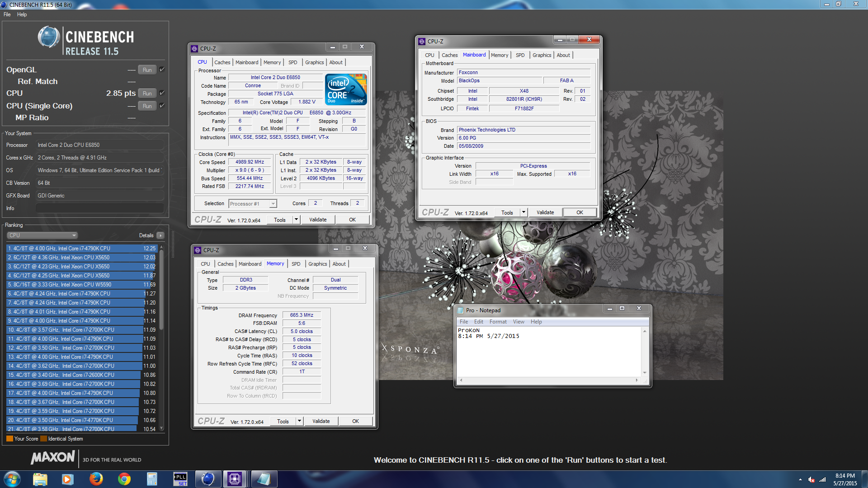Open Notepad Edit menu
This screenshot has height=488, width=868.
point(479,322)
